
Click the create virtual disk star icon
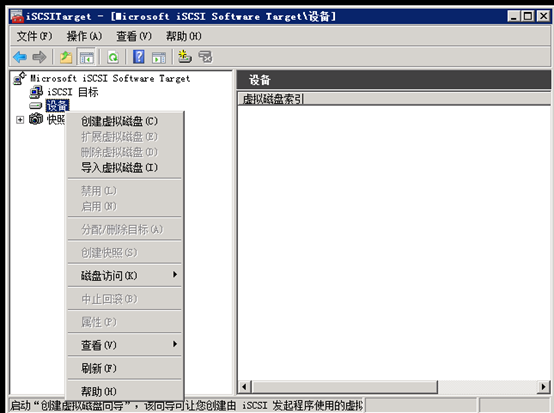pyautogui.click(x=184, y=57)
